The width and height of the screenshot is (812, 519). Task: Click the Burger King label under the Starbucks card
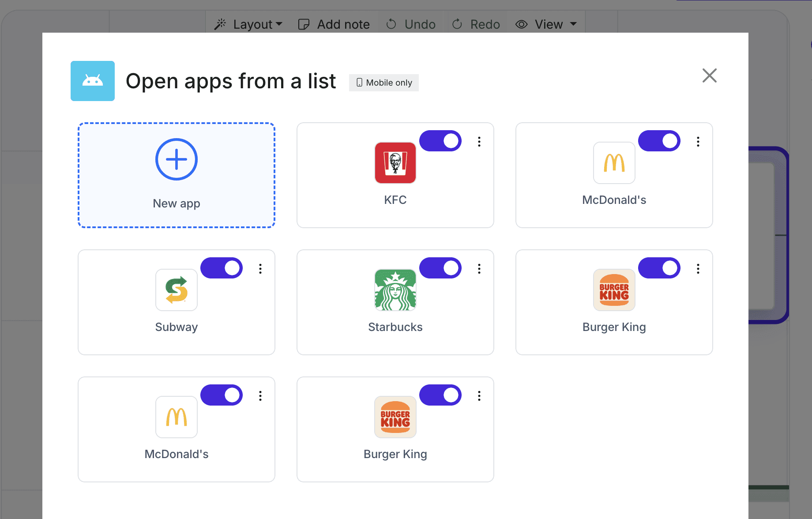pyautogui.click(x=395, y=454)
